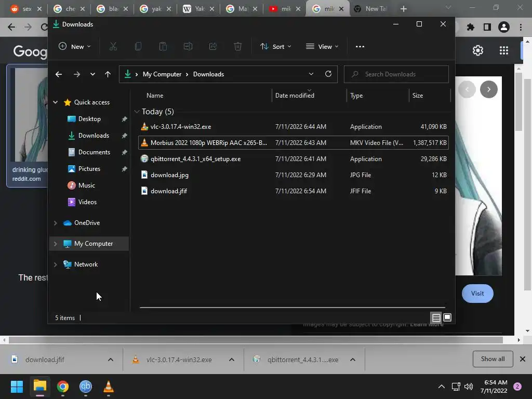Go up one folder level arrow

(108, 74)
